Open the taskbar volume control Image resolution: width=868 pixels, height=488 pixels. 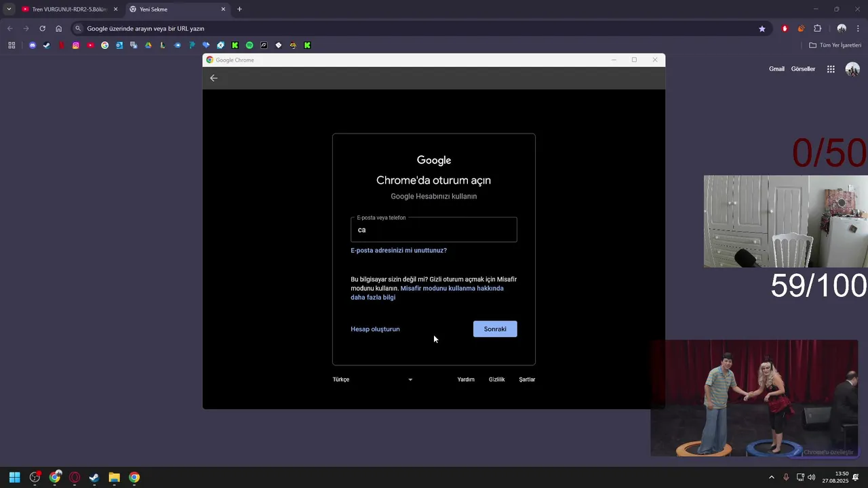(x=812, y=477)
